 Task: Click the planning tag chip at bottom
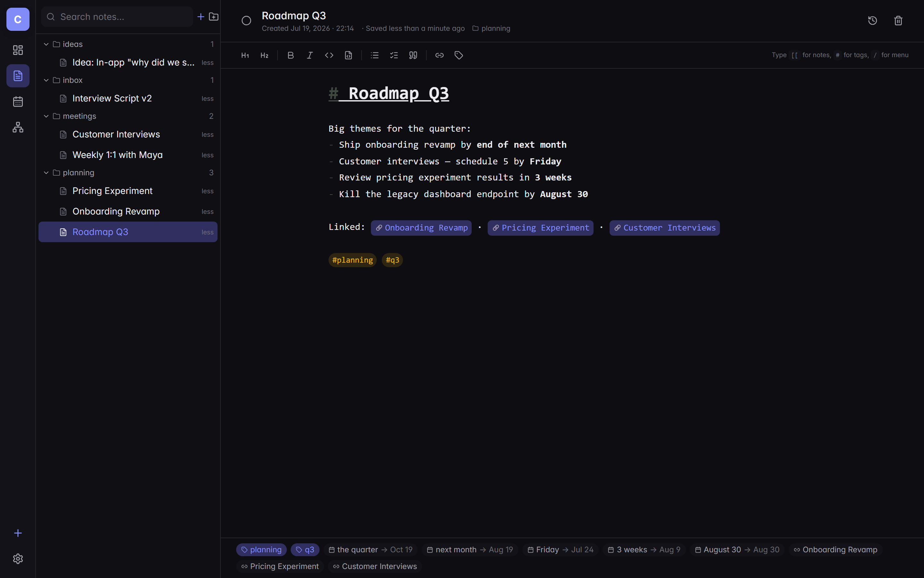pyautogui.click(x=261, y=550)
